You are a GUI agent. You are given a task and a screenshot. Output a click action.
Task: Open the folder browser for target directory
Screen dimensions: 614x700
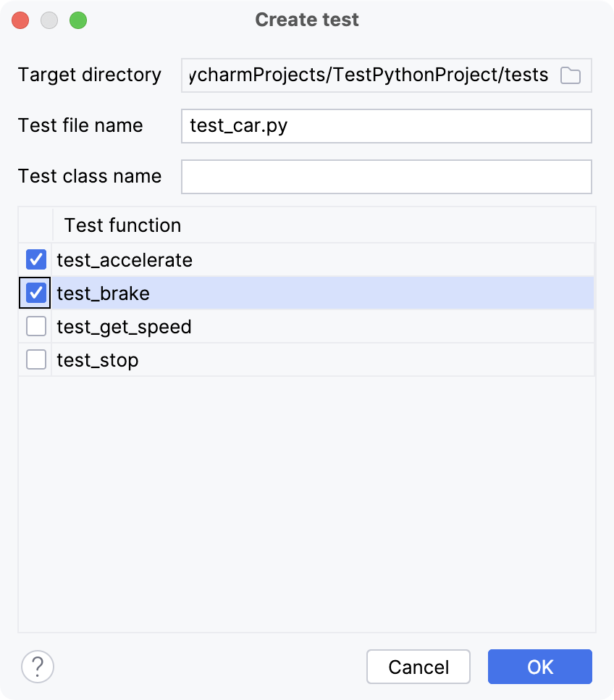[570, 75]
